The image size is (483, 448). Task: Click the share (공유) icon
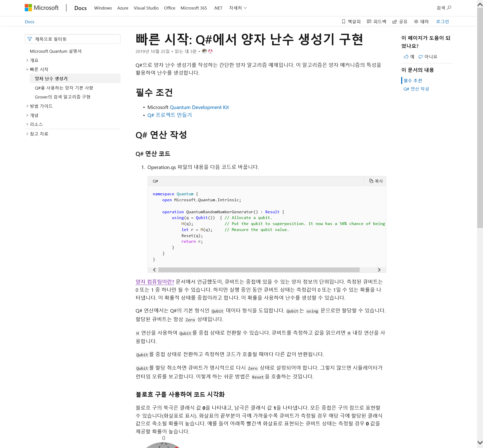(395, 21)
